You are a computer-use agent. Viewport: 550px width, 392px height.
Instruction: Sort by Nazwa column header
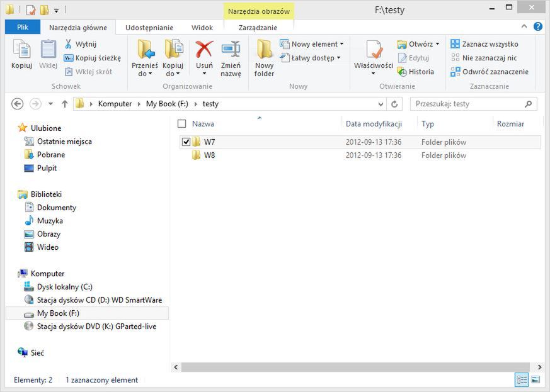click(x=203, y=124)
